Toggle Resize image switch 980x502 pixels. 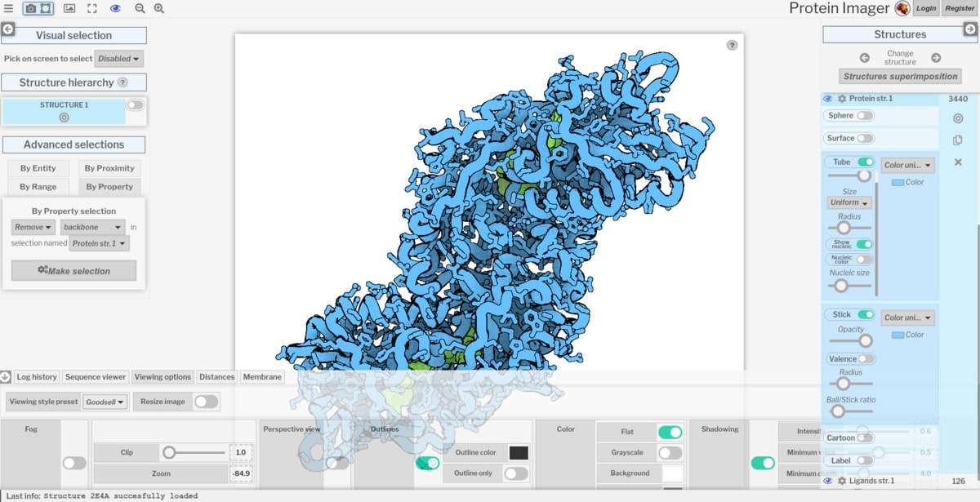[206, 402]
